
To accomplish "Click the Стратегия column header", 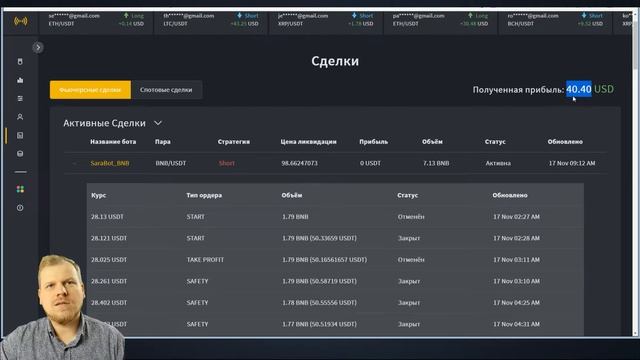I will 234,142.
